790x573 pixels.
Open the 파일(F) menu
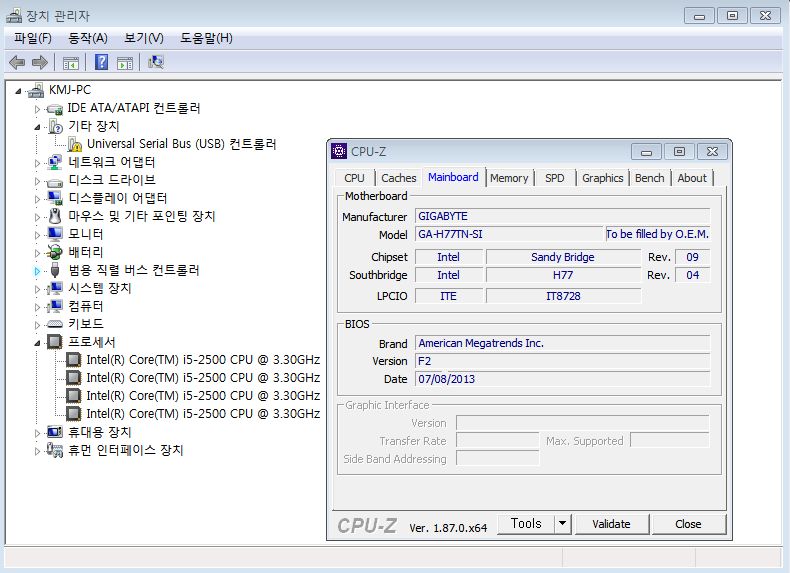[33, 38]
